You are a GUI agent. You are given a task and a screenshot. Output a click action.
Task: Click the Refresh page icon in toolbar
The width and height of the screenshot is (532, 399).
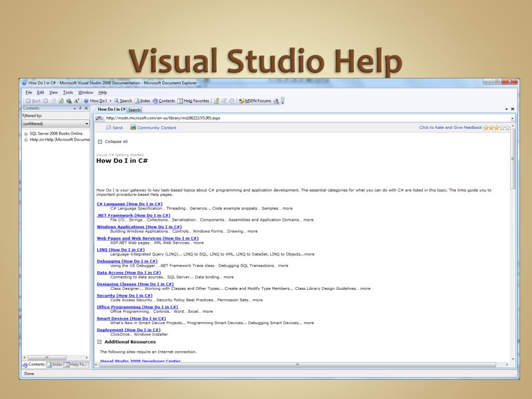coord(61,101)
